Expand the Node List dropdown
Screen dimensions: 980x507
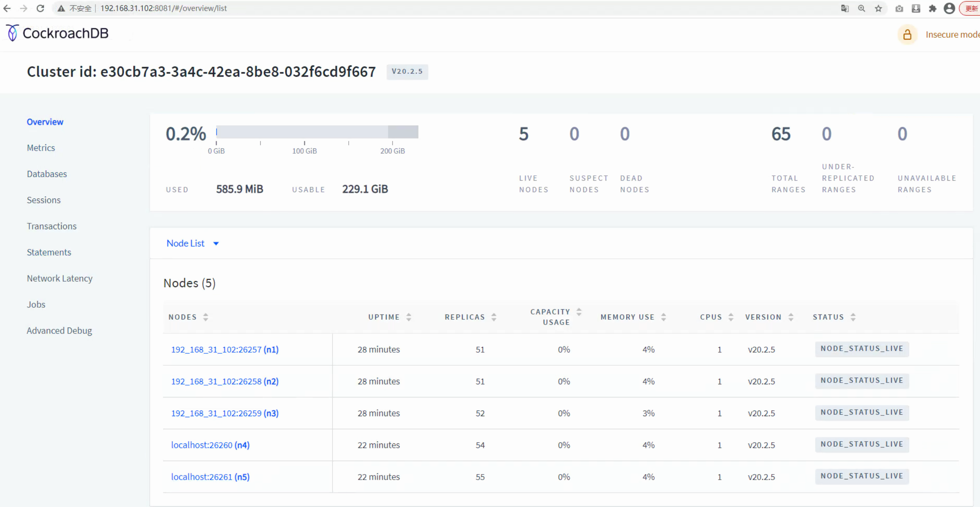pyautogui.click(x=192, y=244)
